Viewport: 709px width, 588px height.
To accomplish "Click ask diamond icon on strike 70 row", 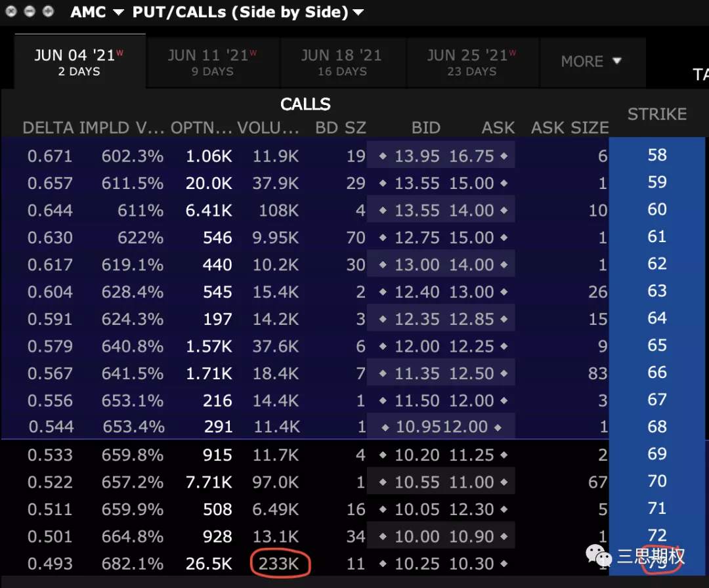I will click(504, 482).
